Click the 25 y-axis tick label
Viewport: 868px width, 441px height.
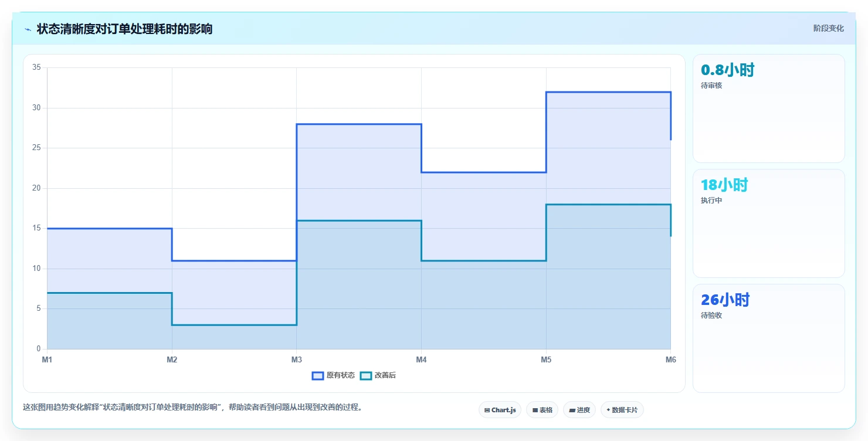point(36,148)
